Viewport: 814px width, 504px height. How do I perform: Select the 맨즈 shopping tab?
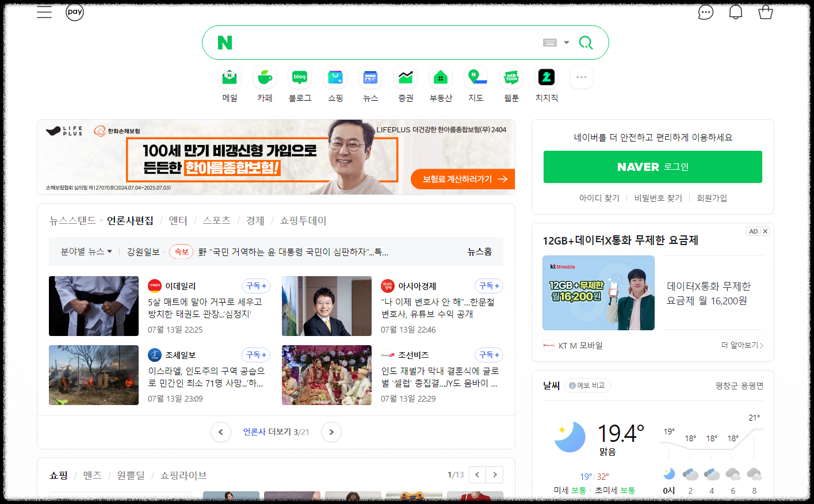coord(92,475)
